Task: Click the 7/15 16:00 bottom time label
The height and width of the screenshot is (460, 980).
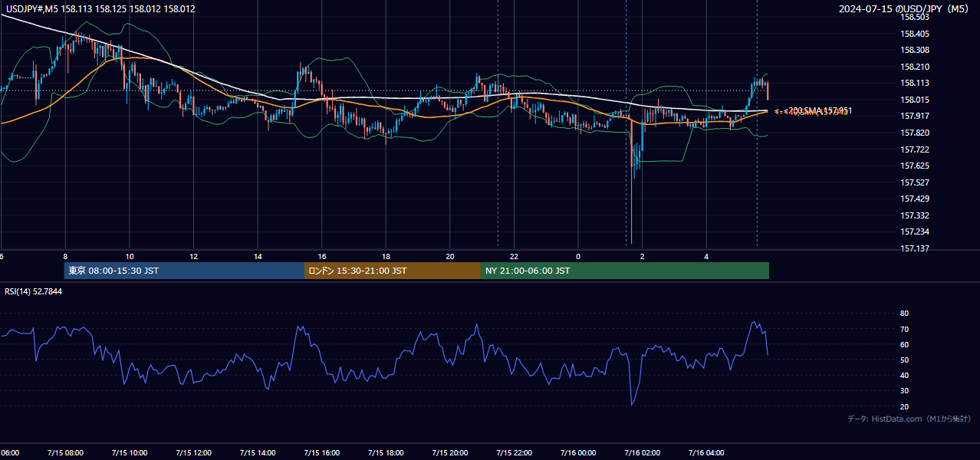Action: tap(321, 453)
